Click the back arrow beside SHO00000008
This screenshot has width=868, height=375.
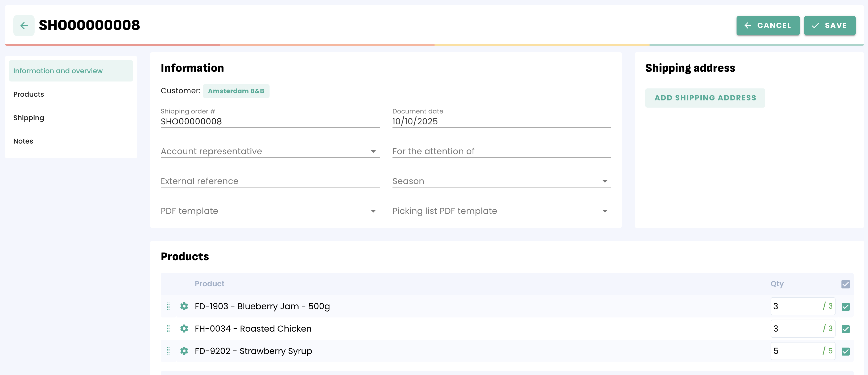click(x=24, y=25)
